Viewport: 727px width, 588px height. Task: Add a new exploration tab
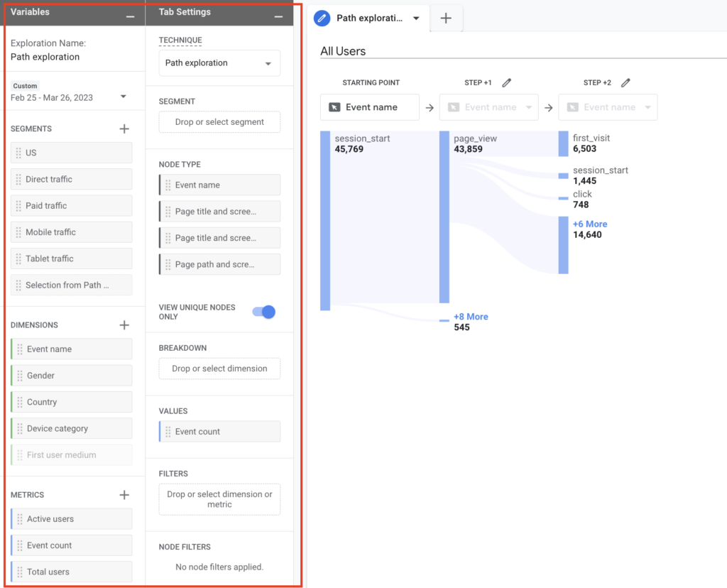pos(446,18)
